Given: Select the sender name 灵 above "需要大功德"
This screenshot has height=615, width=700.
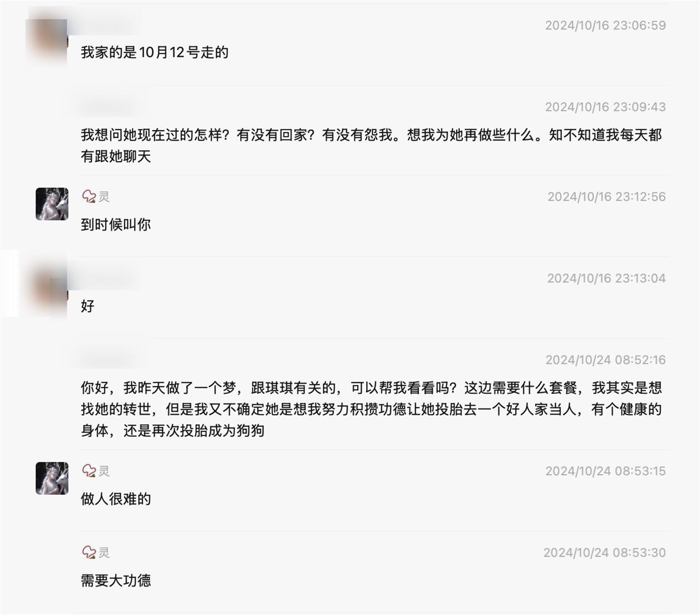Looking at the screenshot, I should (104, 552).
